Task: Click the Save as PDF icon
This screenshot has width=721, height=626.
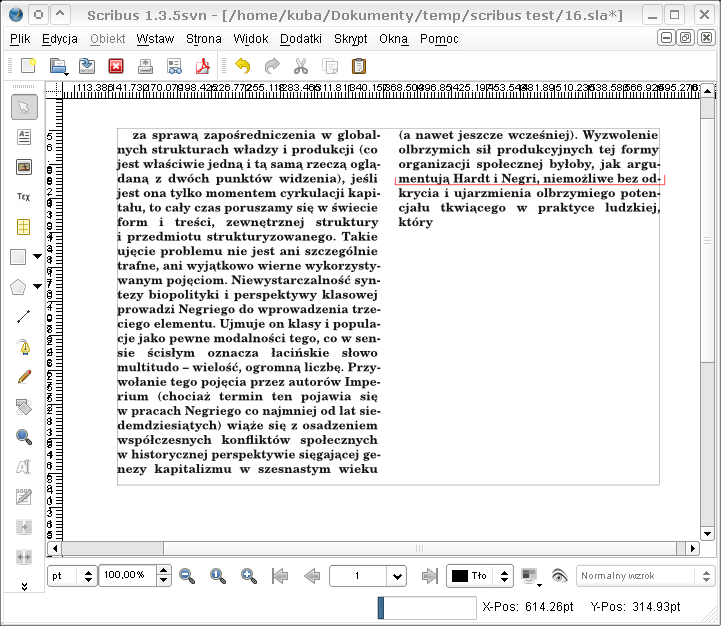Action: [203, 66]
